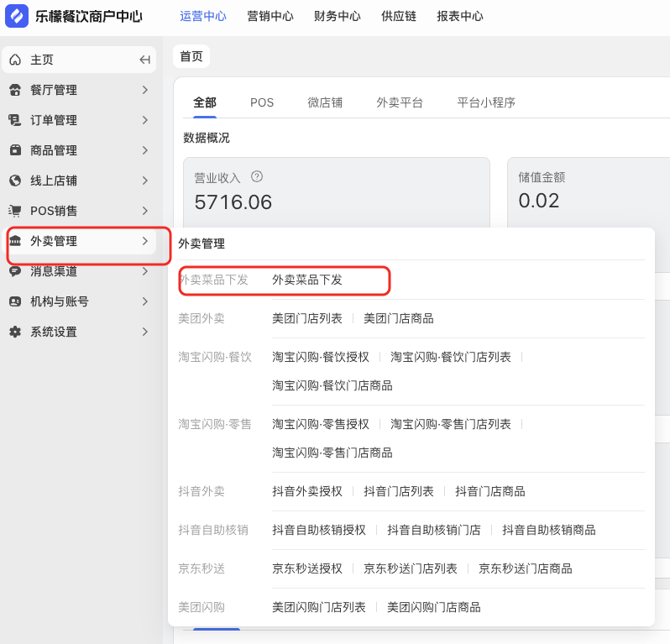Open the 外卖菜品下发 link

(x=307, y=280)
